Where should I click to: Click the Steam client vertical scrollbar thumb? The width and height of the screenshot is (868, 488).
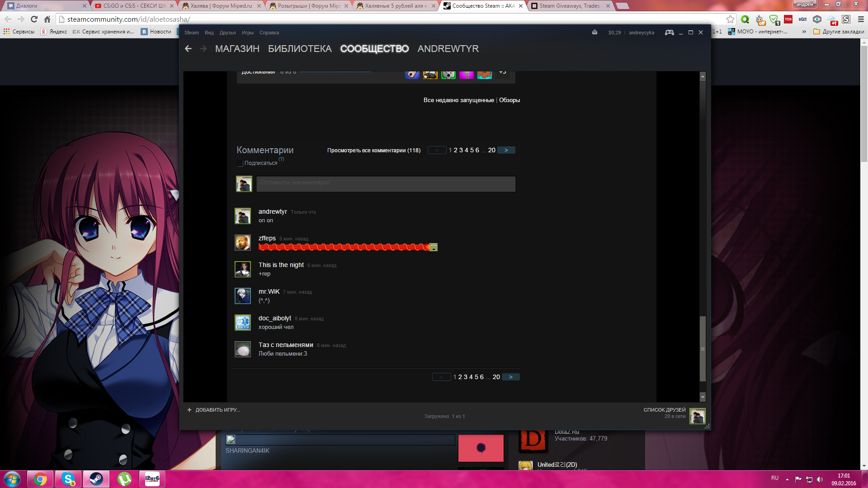point(703,348)
